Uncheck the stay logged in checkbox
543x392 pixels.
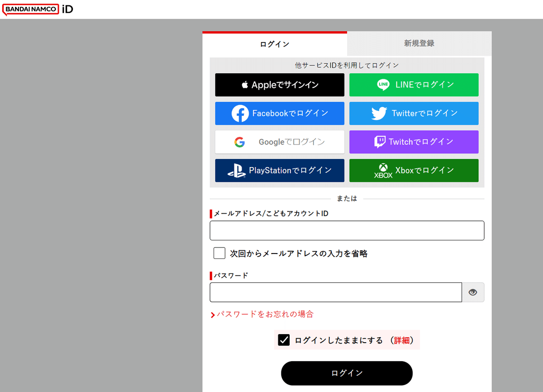pyautogui.click(x=284, y=339)
